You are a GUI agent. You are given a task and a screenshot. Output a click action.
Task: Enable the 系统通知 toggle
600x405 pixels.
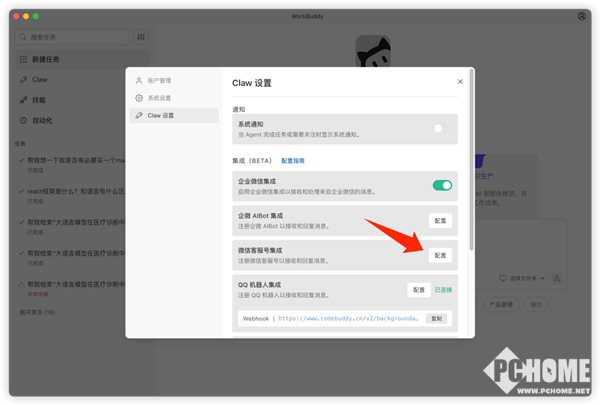tap(441, 129)
